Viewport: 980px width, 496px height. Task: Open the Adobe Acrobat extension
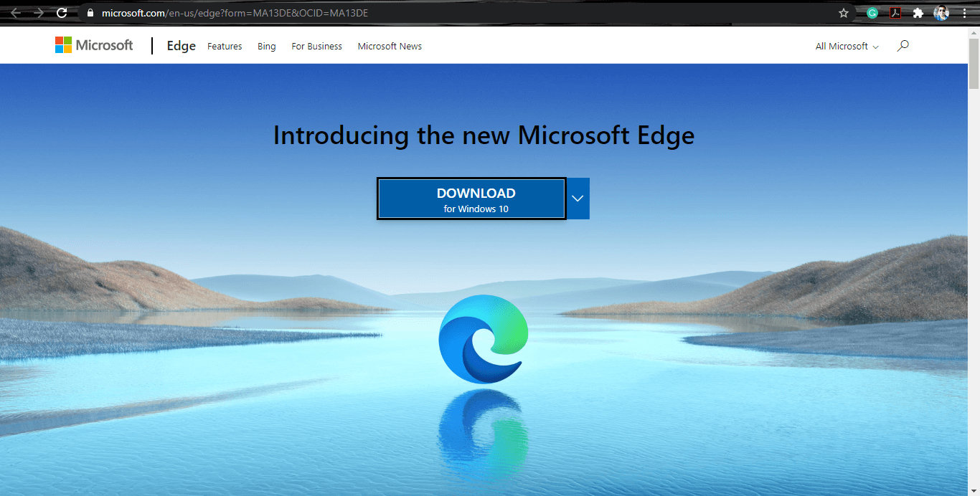(x=894, y=13)
